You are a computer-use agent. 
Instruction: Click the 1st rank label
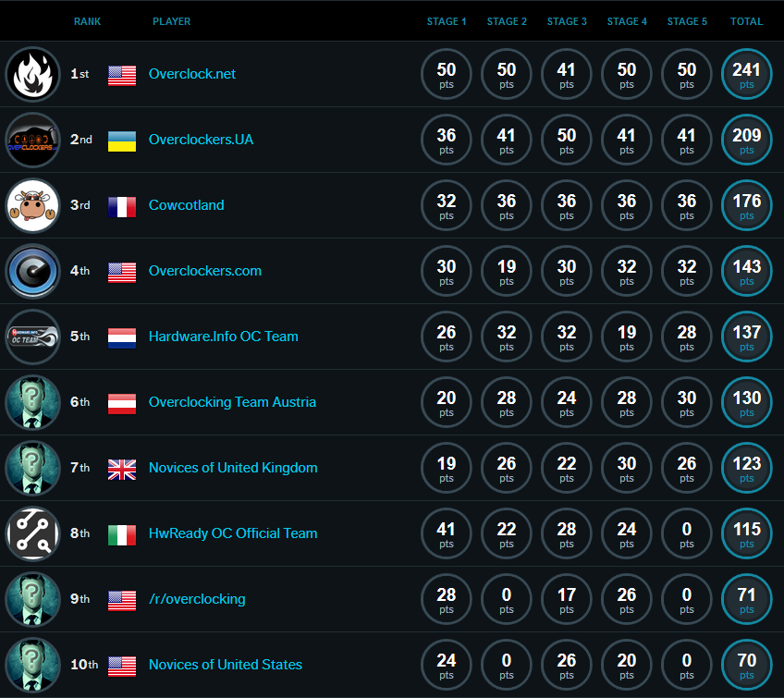tap(80, 74)
